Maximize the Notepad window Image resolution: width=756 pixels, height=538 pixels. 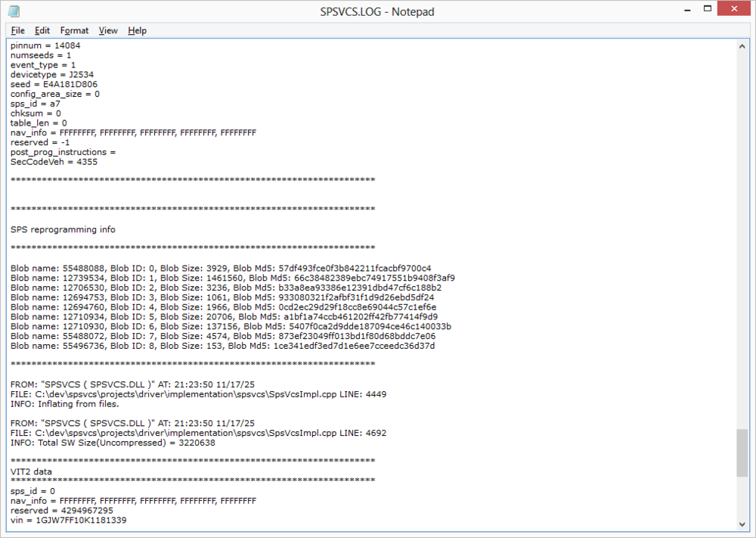(x=708, y=8)
